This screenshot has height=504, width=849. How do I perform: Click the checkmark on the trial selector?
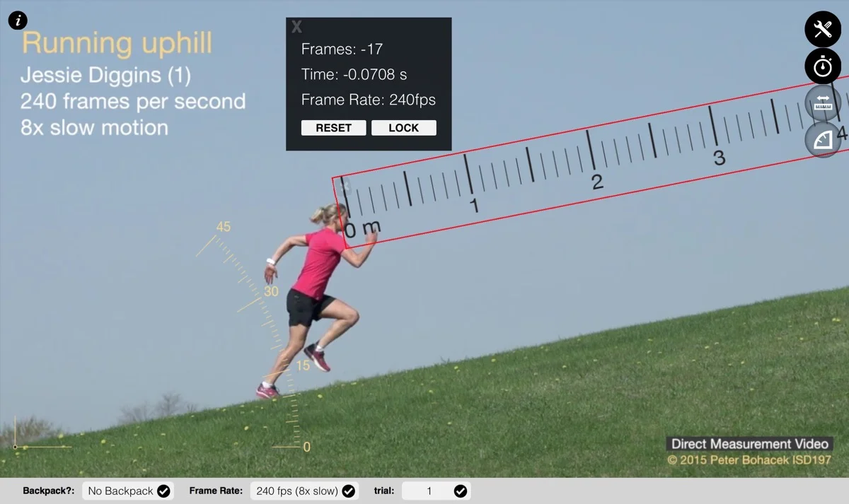(x=460, y=491)
